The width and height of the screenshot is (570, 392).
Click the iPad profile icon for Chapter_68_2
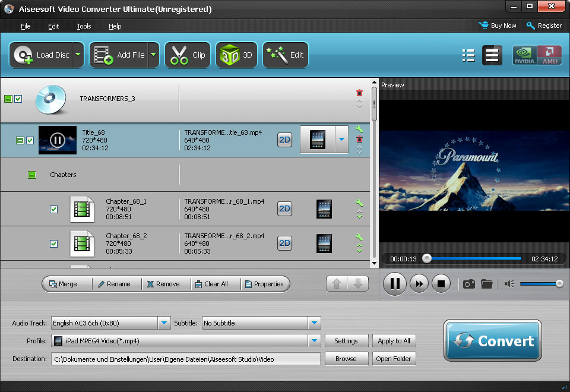324,244
